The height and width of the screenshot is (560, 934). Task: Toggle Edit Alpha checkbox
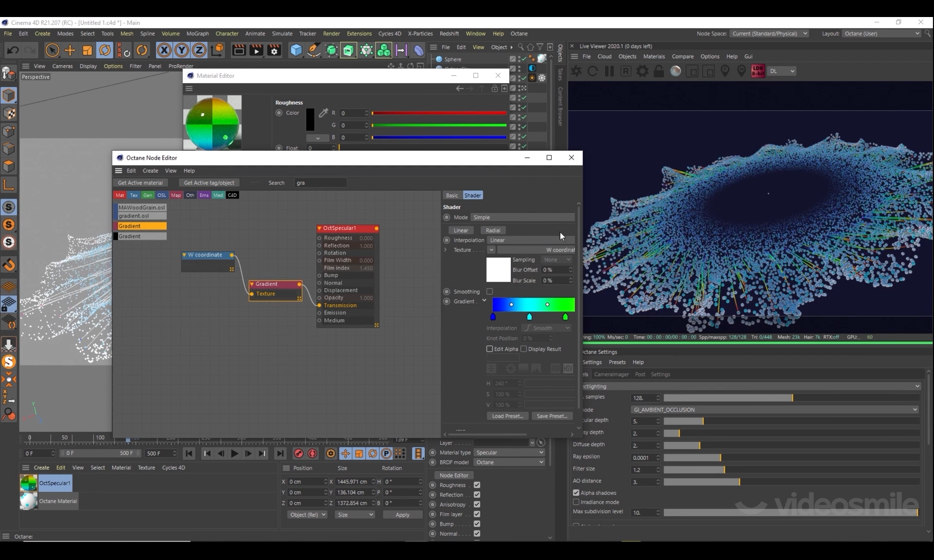click(x=490, y=349)
